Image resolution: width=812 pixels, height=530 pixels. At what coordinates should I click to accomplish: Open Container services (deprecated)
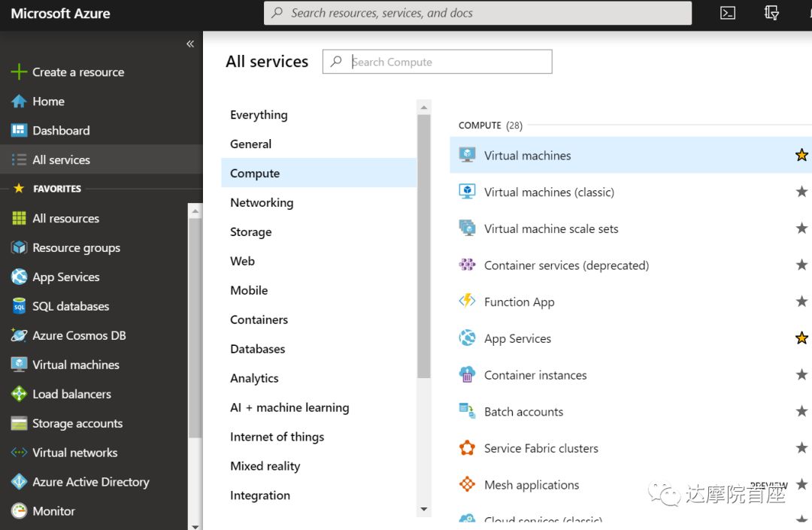coord(566,265)
